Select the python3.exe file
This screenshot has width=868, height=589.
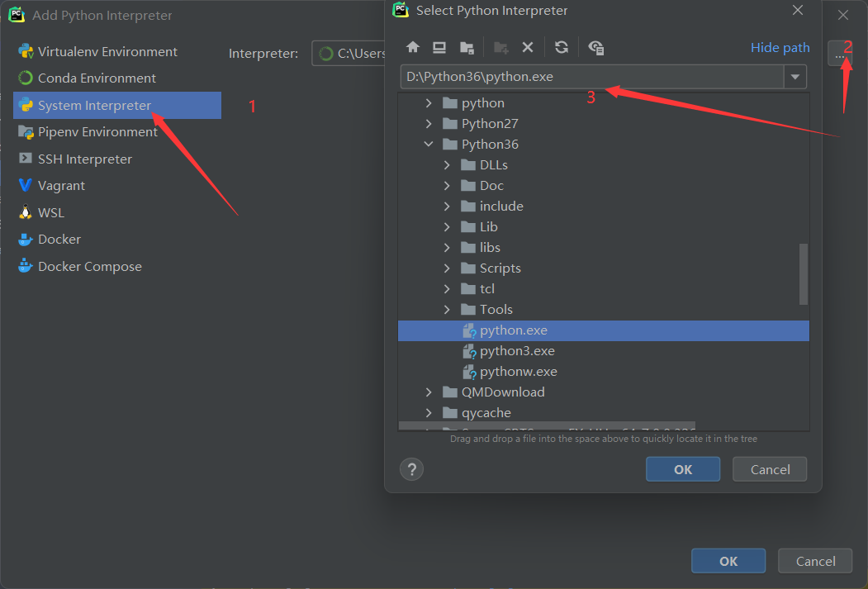click(604, 351)
